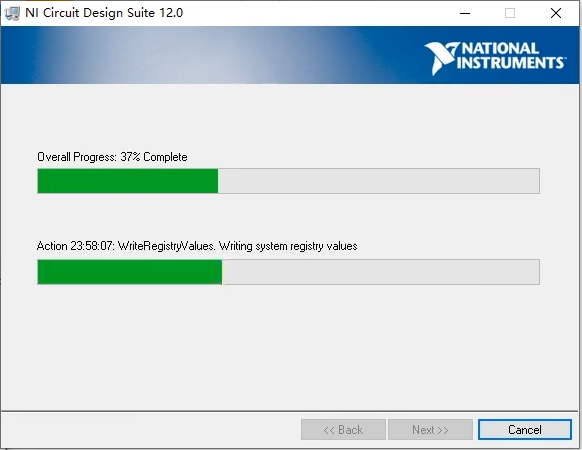Click the "Writing system registry values" text
Viewport: 582px width, 450px height.
(x=288, y=246)
